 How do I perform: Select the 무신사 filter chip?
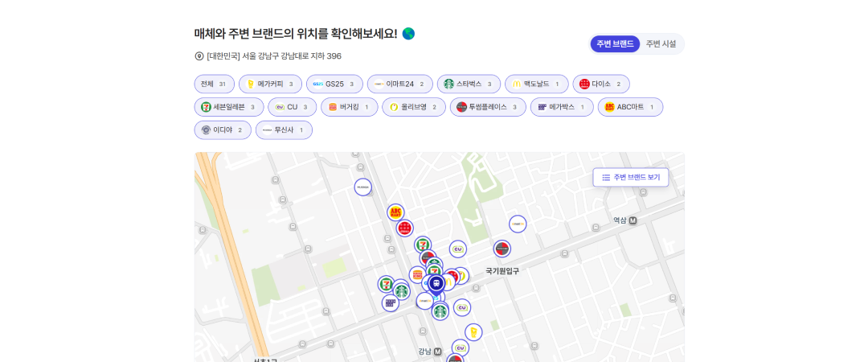click(284, 130)
